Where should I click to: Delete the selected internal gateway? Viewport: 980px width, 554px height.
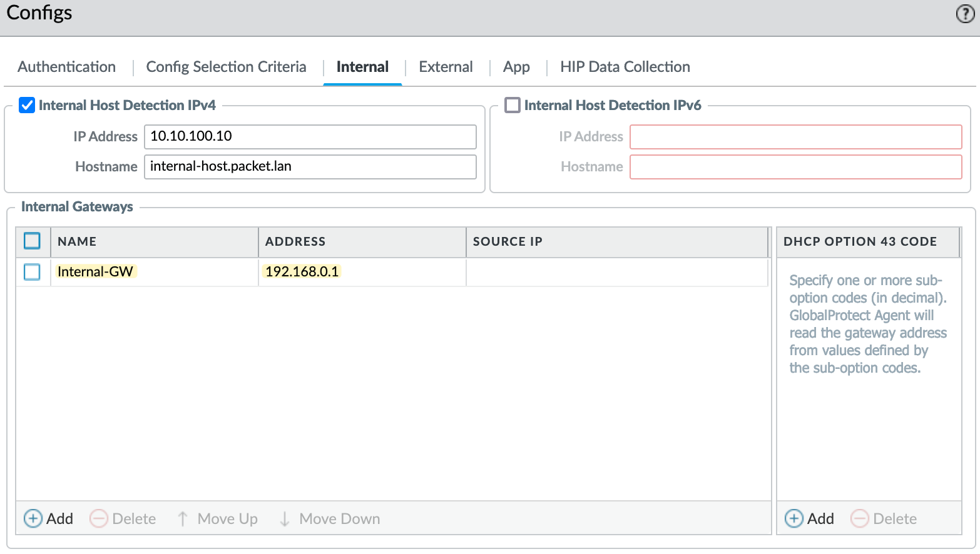coord(123,518)
